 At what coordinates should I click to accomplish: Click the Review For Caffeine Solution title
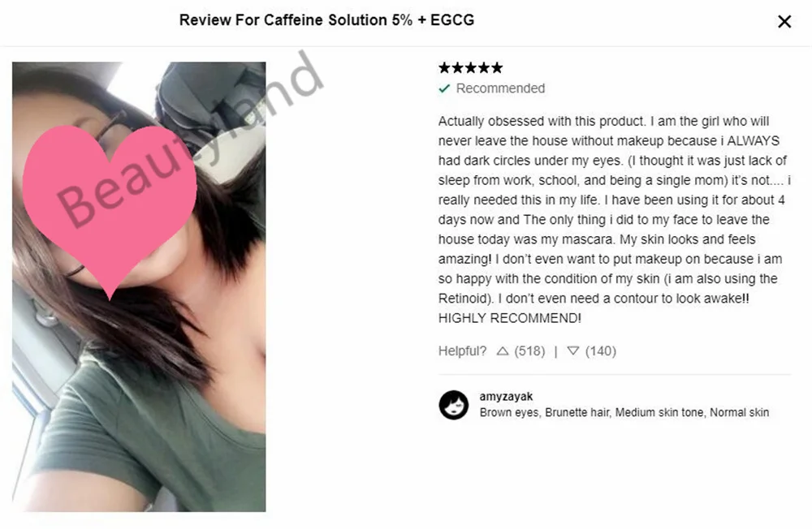(326, 20)
